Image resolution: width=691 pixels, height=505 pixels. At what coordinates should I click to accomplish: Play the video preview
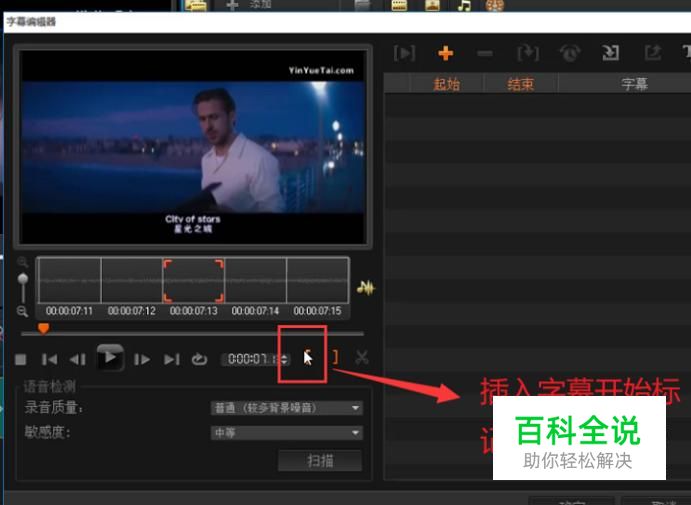(x=110, y=358)
